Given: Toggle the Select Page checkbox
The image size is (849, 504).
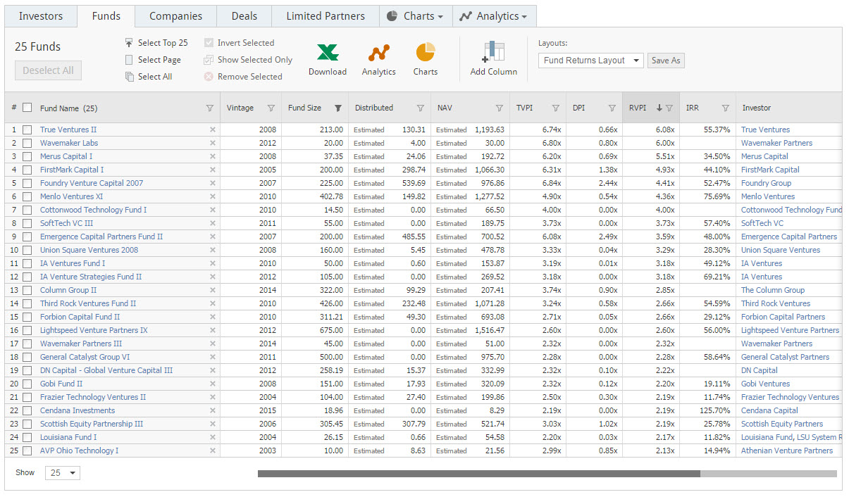Looking at the screenshot, I should click(129, 60).
